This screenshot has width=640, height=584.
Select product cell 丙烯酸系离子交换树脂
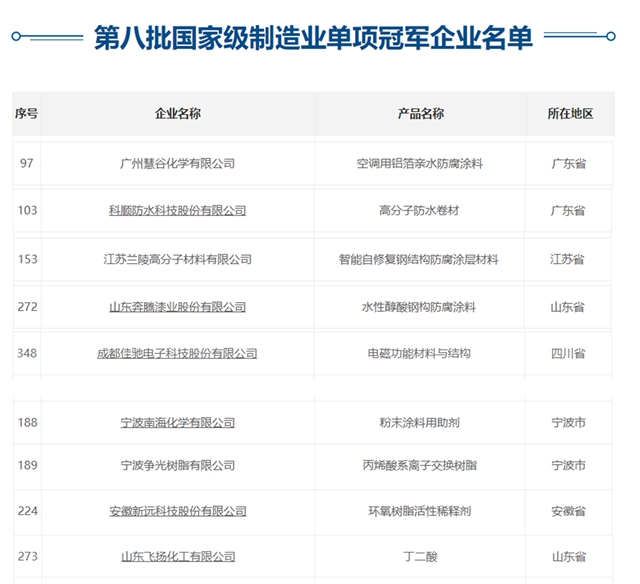pyautogui.click(x=420, y=465)
